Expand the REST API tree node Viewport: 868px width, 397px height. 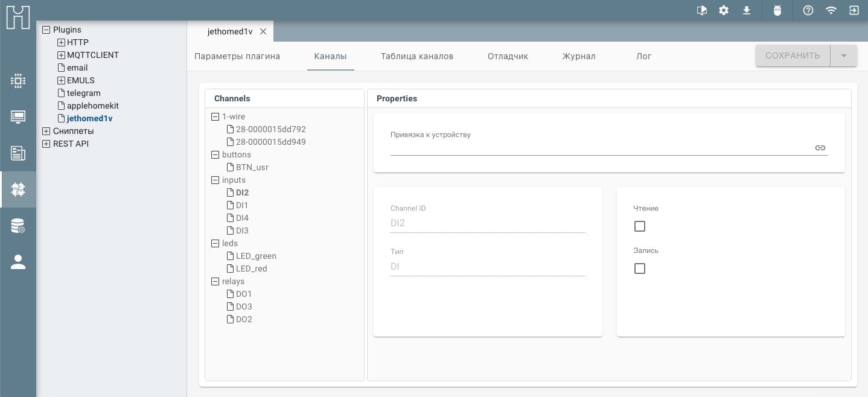pyautogui.click(x=46, y=144)
